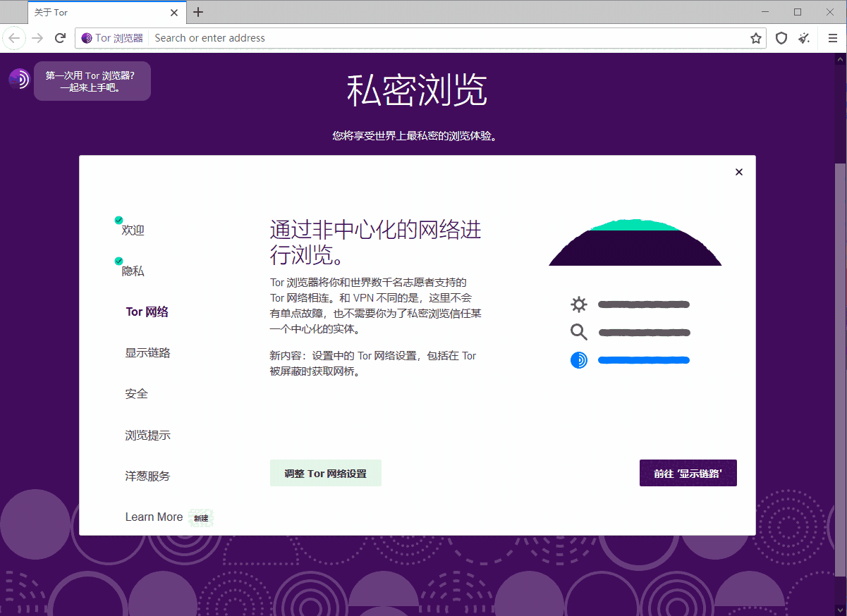This screenshot has height=616, width=847.
Task: Open the shield security level icon
Action: [x=781, y=38]
